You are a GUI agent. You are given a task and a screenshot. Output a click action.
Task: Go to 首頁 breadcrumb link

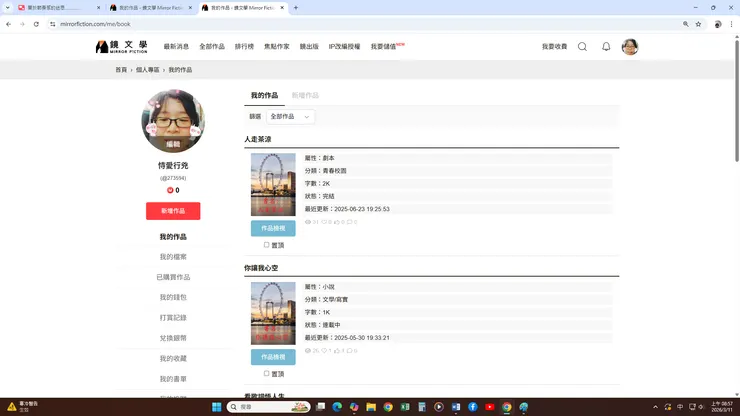(121, 70)
